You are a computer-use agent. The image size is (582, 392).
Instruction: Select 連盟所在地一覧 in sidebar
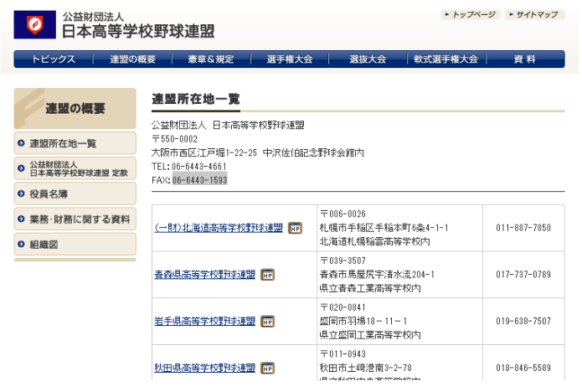coord(75,143)
